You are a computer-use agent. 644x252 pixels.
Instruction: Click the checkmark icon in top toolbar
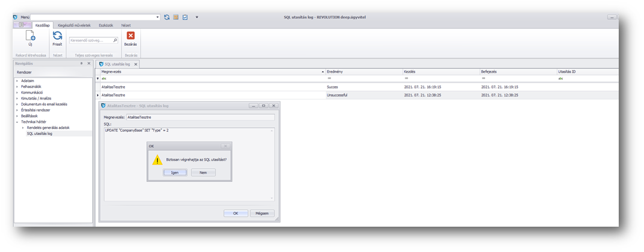click(185, 17)
